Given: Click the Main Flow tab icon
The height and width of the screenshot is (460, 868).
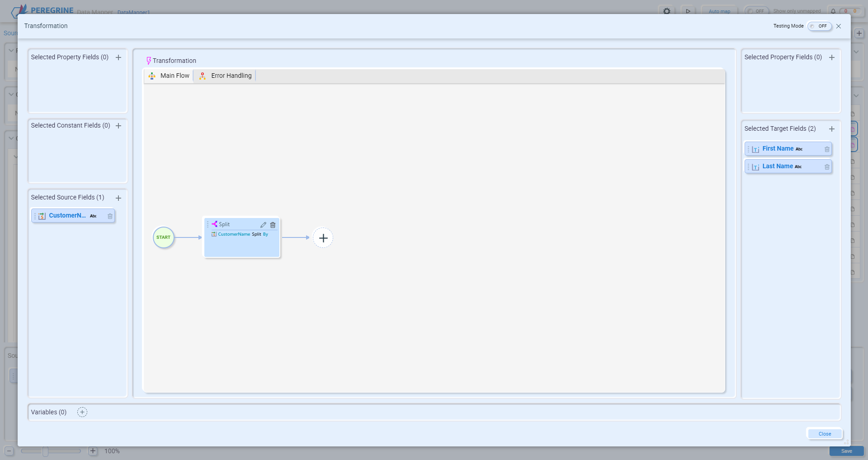Looking at the screenshot, I should click(152, 76).
